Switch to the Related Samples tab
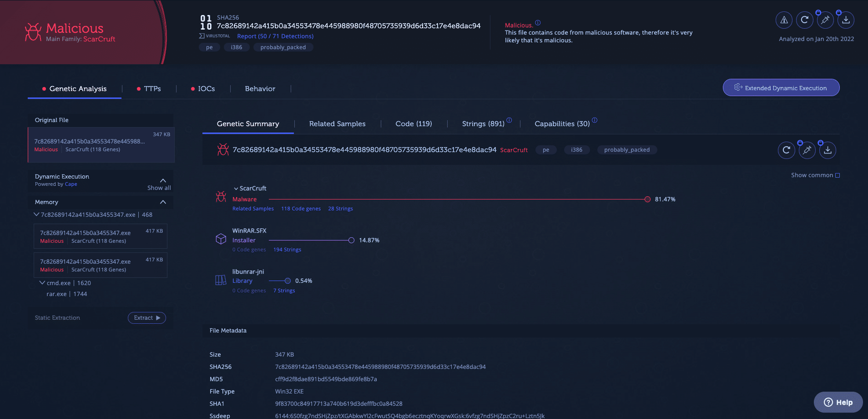The height and width of the screenshot is (419, 868). coord(337,123)
